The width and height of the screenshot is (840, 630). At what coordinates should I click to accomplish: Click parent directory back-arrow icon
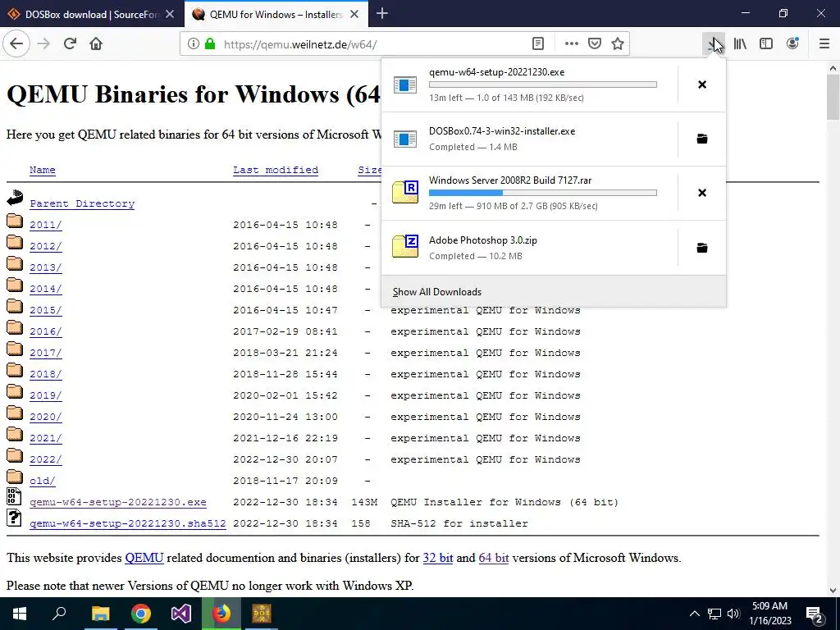tap(15, 199)
